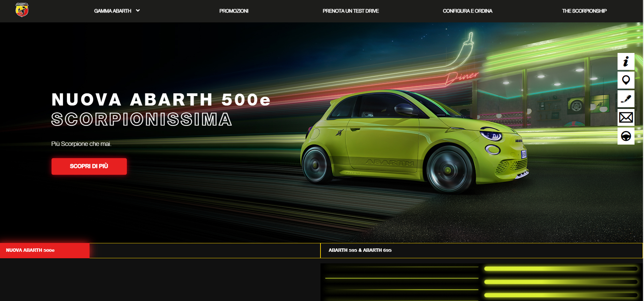
Task: Select CONFIGURA E ORDINA menu item
Action: (x=467, y=11)
